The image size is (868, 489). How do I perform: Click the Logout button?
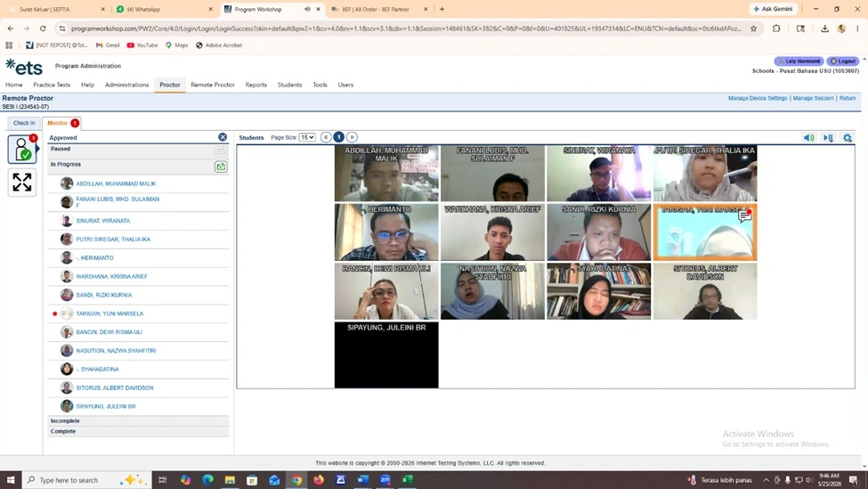(842, 61)
